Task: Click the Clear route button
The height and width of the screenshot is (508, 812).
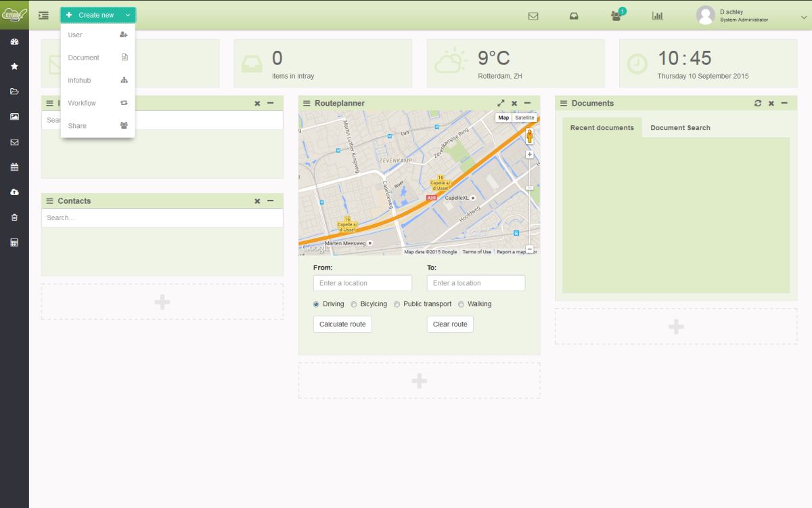Action: click(450, 324)
